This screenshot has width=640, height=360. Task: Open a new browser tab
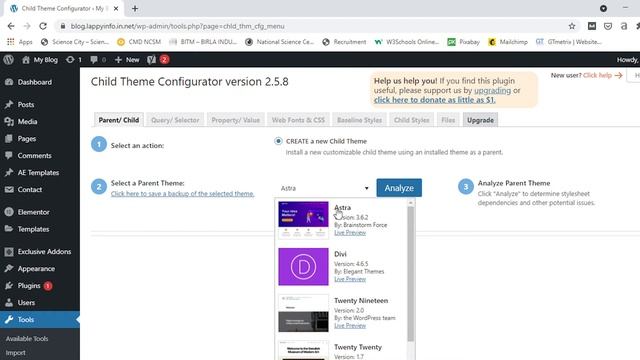[x=135, y=9]
